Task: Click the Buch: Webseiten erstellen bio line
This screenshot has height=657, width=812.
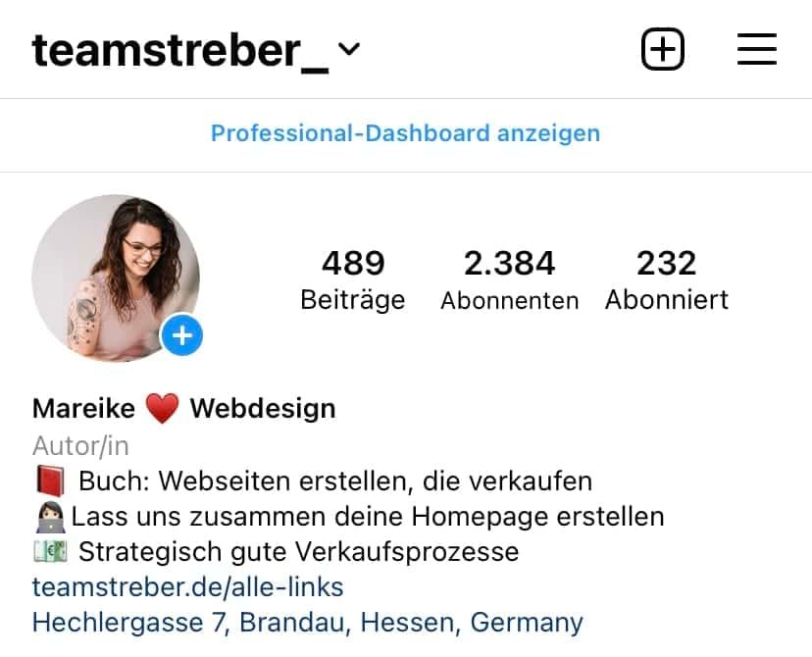Action: coord(314,480)
